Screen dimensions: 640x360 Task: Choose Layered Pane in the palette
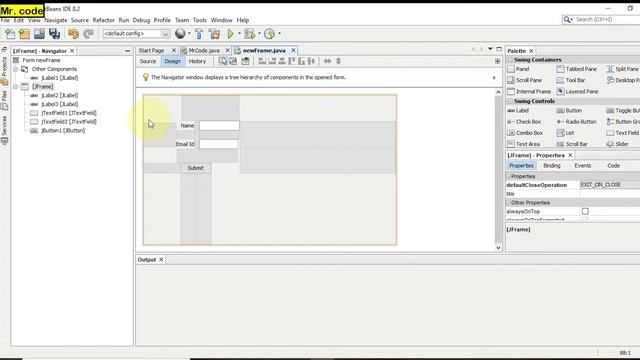click(578, 91)
